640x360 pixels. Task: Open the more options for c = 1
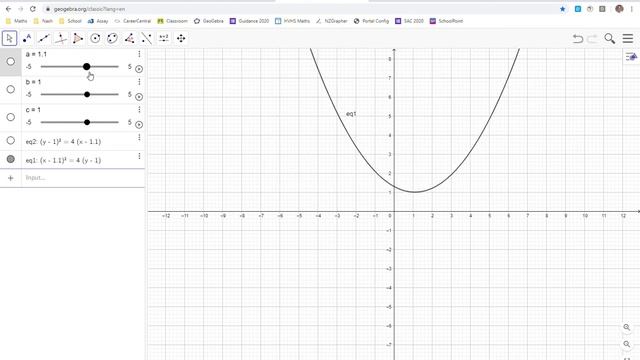(139, 109)
